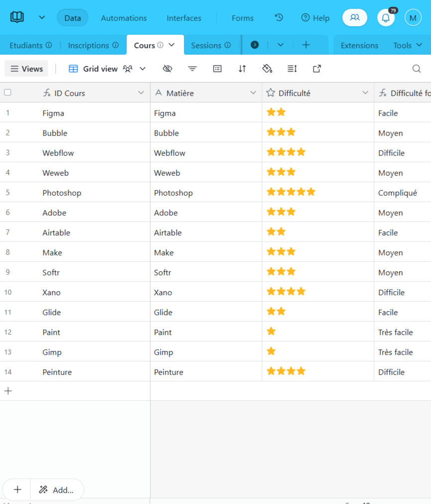Image resolution: width=431 pixels, height=504 pixels.
Task: Expand the table list dropdown chevron
Action: 281,45
